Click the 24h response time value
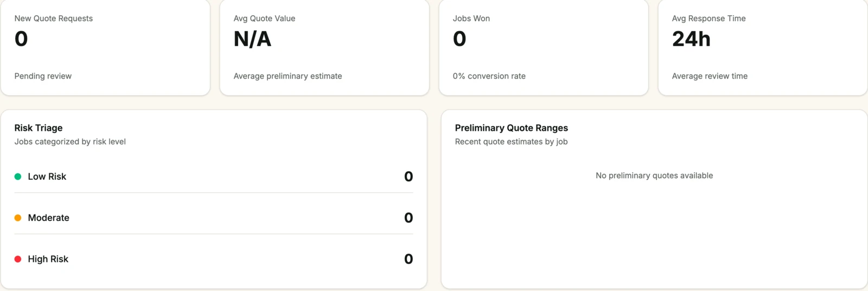Viewport: 868px width, 291px height. click(691, 39)
